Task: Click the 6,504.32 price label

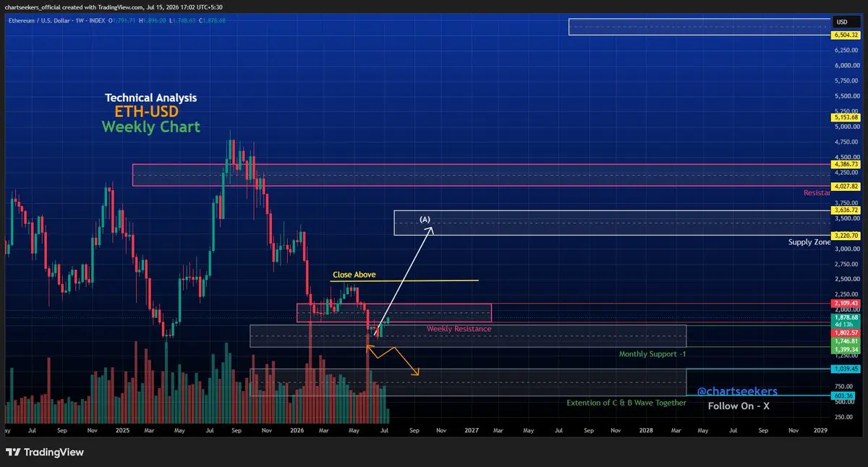Action: click(845, 35)
